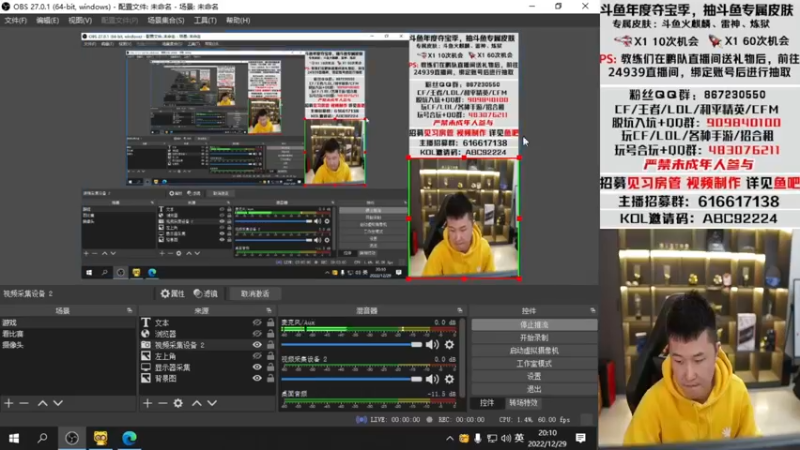This screenshot has width=800, height=450.
Task: Open the 帮助(H) menu
Action: [x=238, y=20]
